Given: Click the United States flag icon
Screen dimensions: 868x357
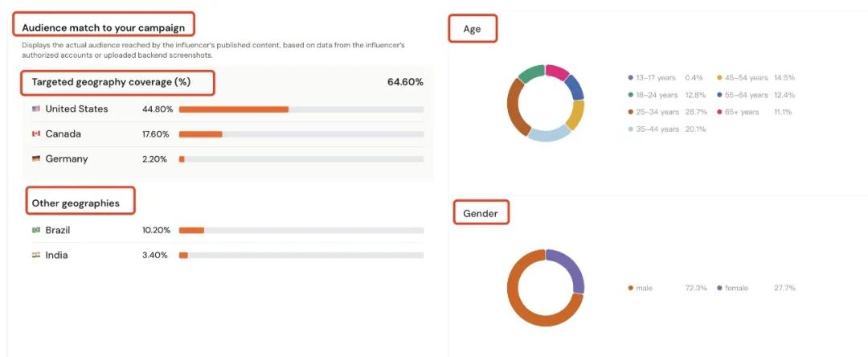Looking at the screenshot, I should point(35,109).
